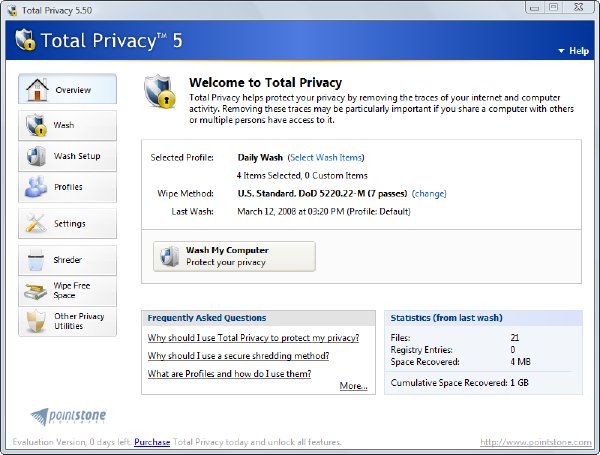Viewport: 600px width, 455px height.
Task: Click the Welcome to Total Privacy heading
Action: (265, 83)
